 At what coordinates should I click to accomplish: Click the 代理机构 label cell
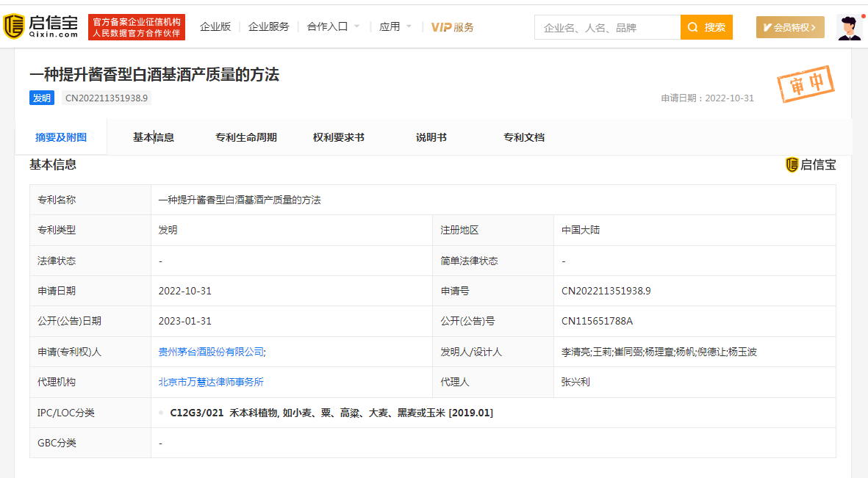(90, 383)
